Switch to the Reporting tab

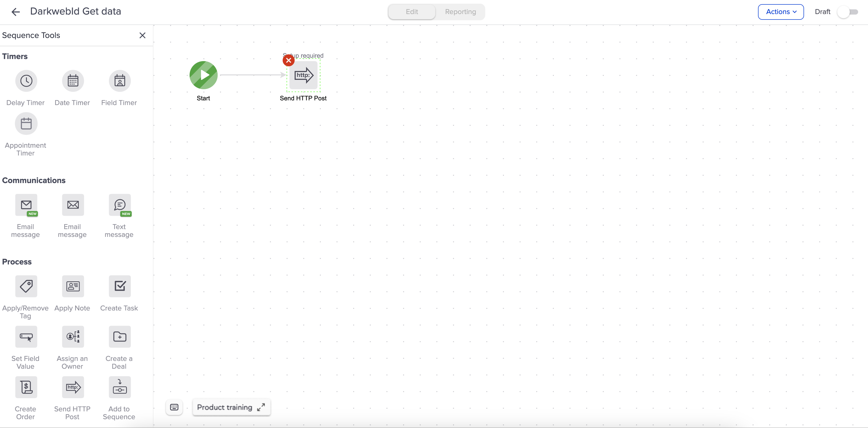(x=460, y=12)
